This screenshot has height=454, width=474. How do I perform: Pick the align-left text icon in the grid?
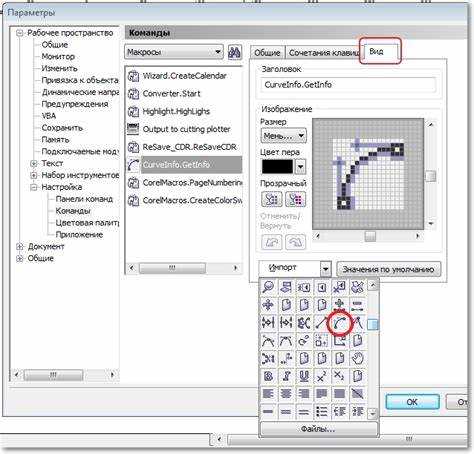[x=268, y=394]
